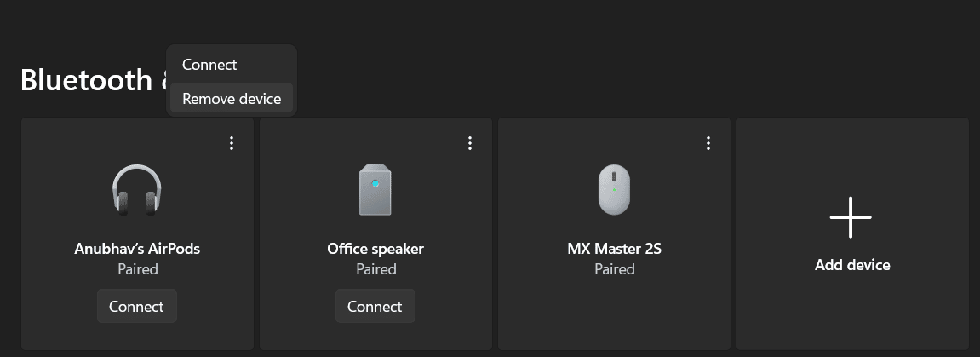Click the plus icon to add device

tap(851, 217)
